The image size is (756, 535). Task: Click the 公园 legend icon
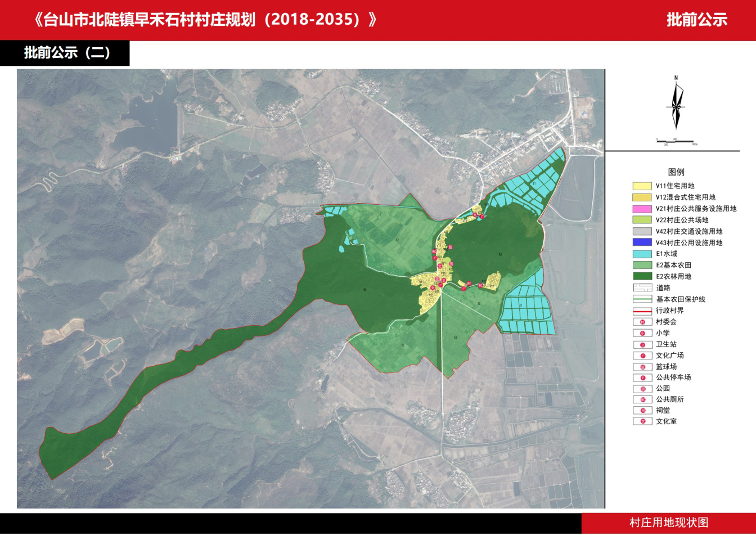pos(642,388)
